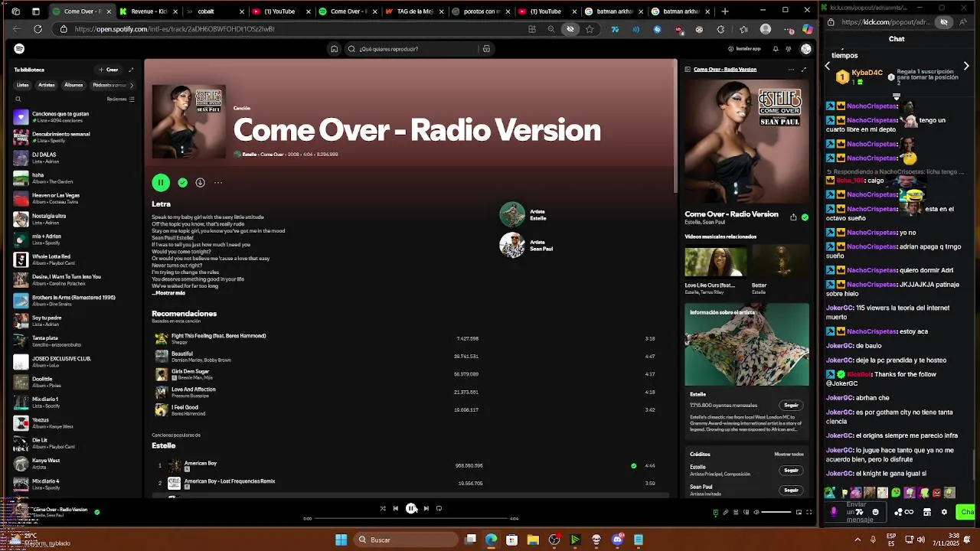This screenshot has height=551, width=980.
Task: Filter library by Artistas
Action: click(47, 85)
